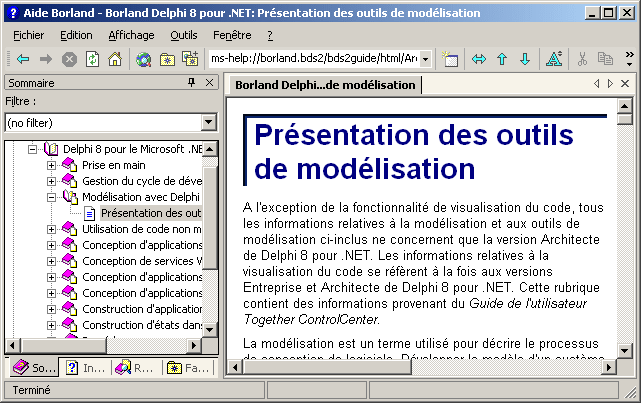Refresh the help page with the toolbar icon
641x403 pixels.
92,59
